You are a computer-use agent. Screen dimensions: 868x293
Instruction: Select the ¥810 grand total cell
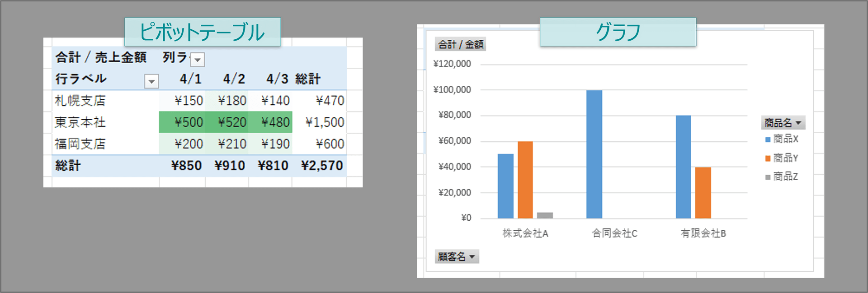point(273,166)
